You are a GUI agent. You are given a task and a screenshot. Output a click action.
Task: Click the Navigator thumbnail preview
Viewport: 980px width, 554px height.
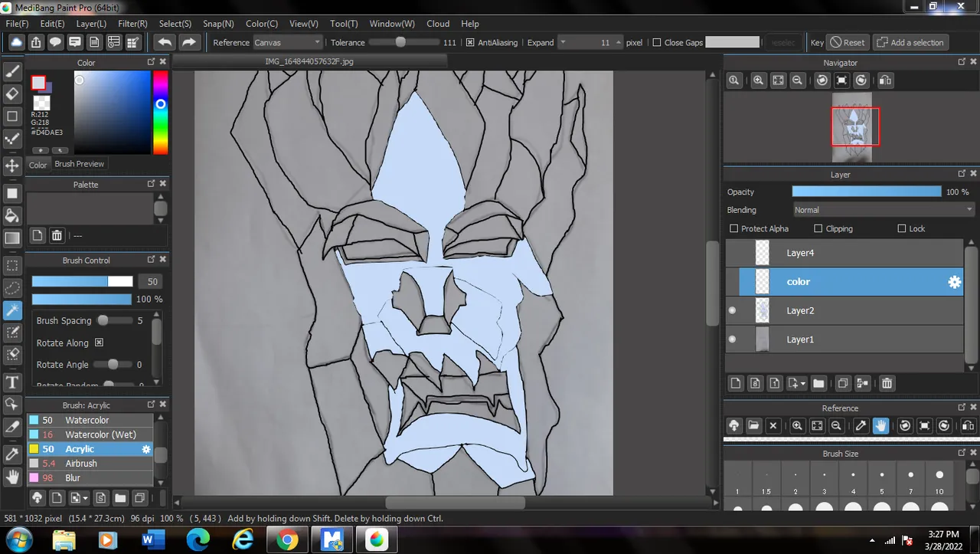(x=851, y=127)
